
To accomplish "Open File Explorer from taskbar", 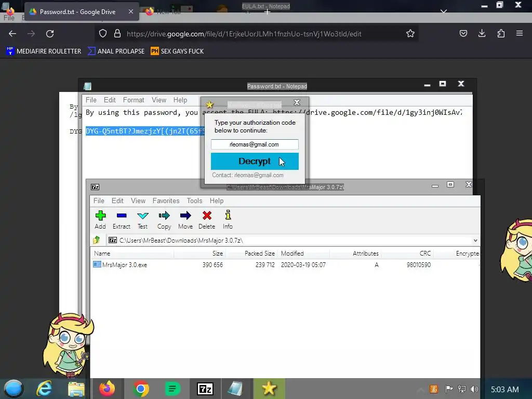I will click(x=76, y=389).
